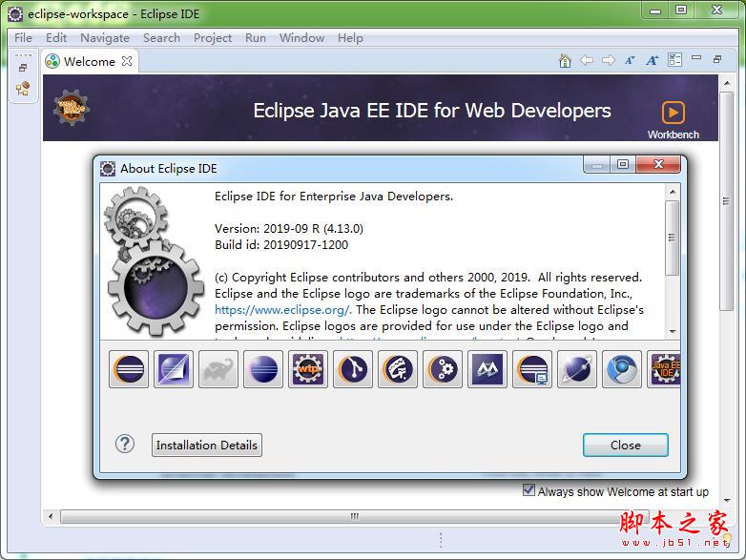746x560 pixels.
Task: Click the Workbench label link
Action: point(673,135)
